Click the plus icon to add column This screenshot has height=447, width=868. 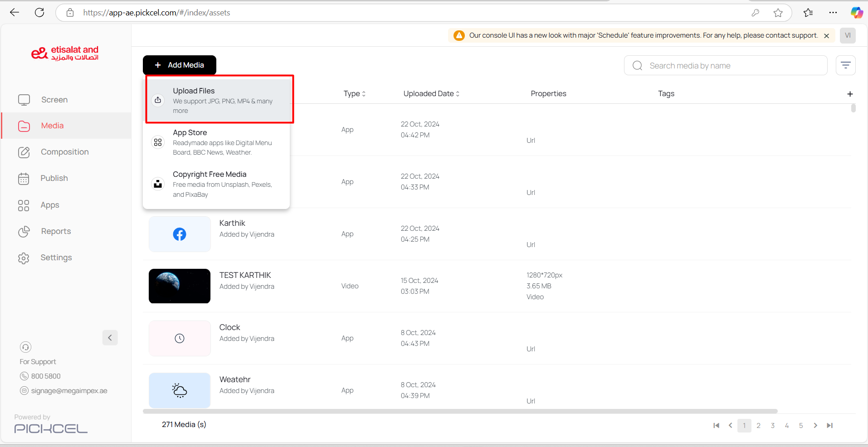(850, 94)
